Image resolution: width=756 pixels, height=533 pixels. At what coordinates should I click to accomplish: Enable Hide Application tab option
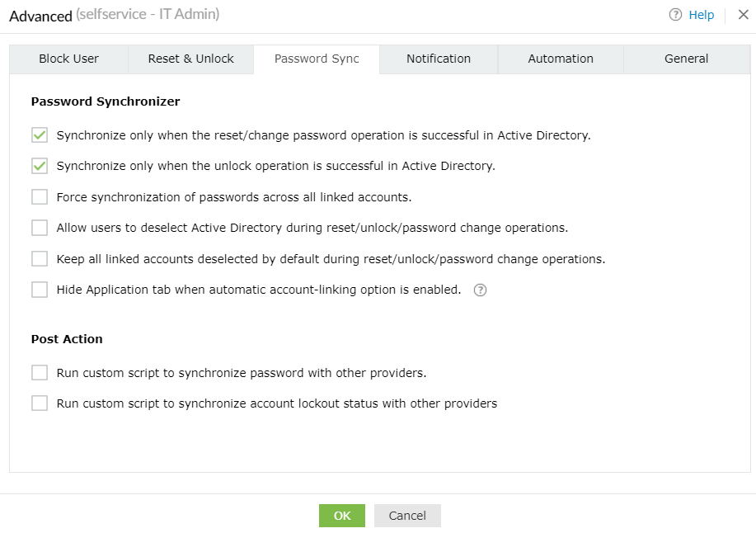[x=40, y=290]
